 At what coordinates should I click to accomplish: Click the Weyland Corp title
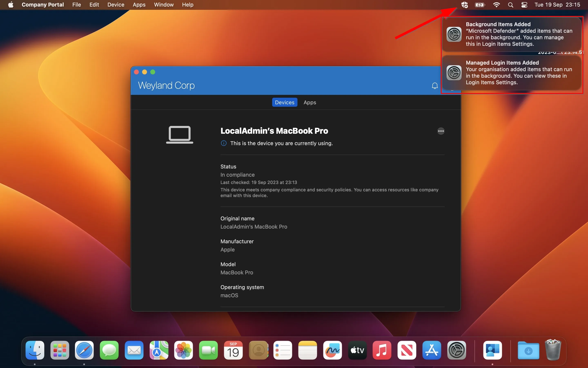point(166,86)
